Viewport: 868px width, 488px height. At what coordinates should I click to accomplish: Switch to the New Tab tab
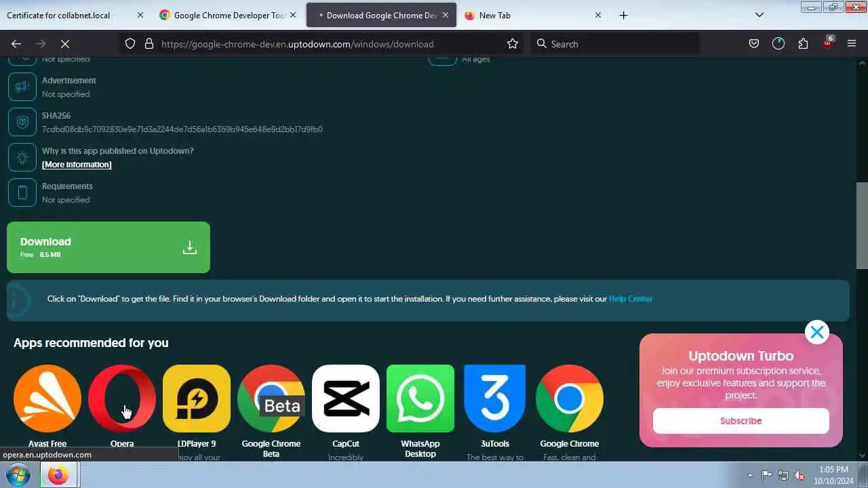[x=534, y=15]
